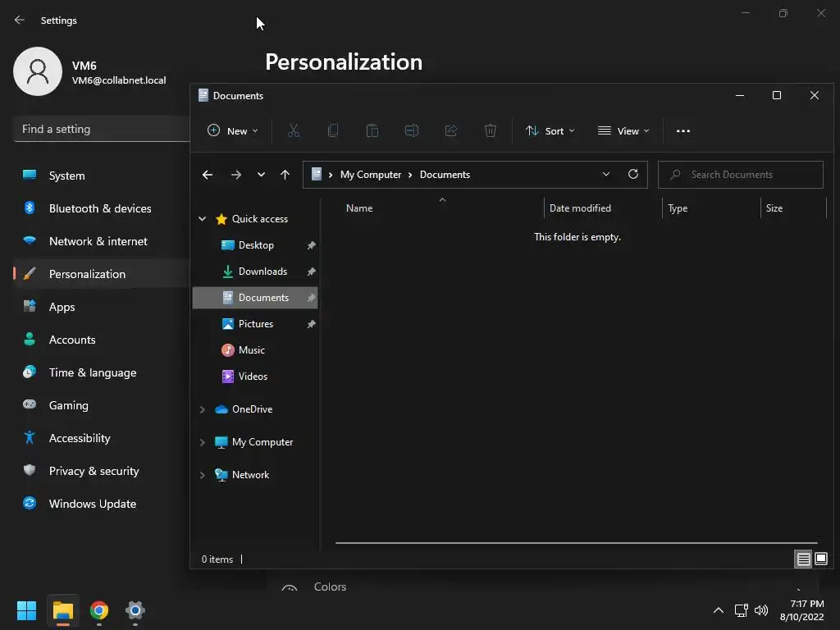Select Bluetooth & devices in Settings sidebar
This screenshot has height=630, width=840.
100,208
